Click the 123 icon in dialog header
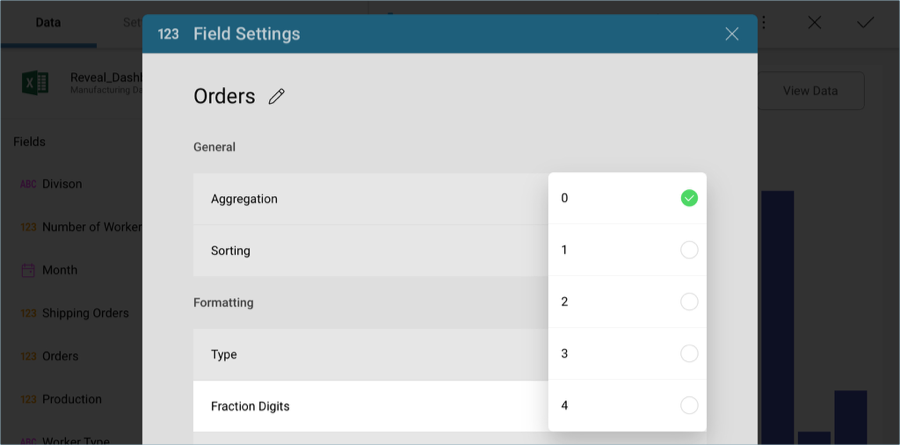This screenshot has width=900, height=445. 168,34
